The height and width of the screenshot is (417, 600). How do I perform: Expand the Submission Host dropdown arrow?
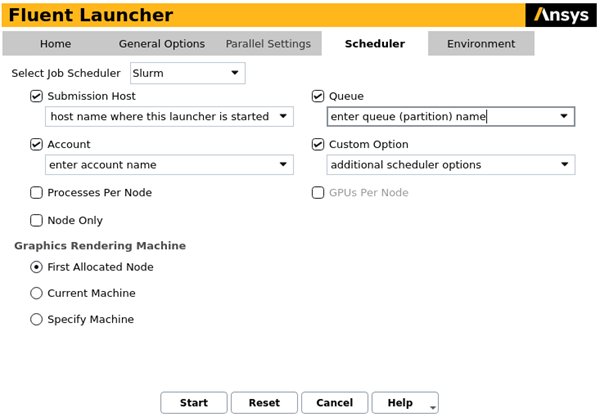coord(283,116)
